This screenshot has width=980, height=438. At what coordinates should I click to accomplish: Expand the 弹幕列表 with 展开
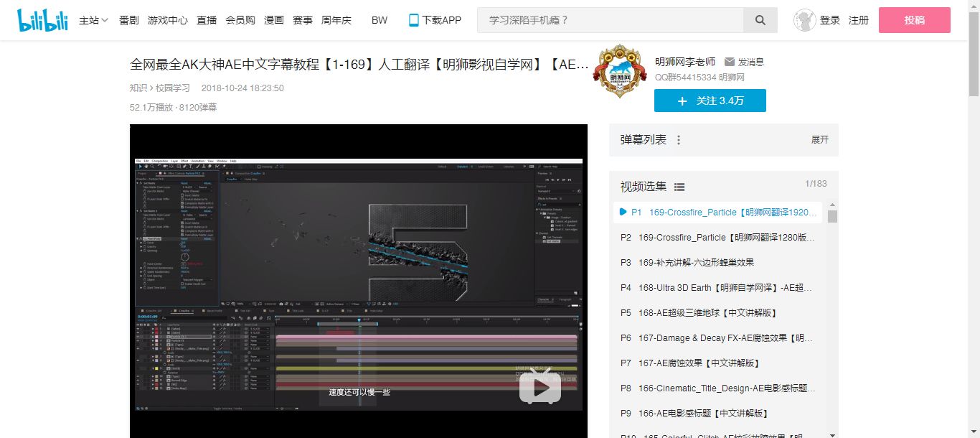(x=820, y=139)
